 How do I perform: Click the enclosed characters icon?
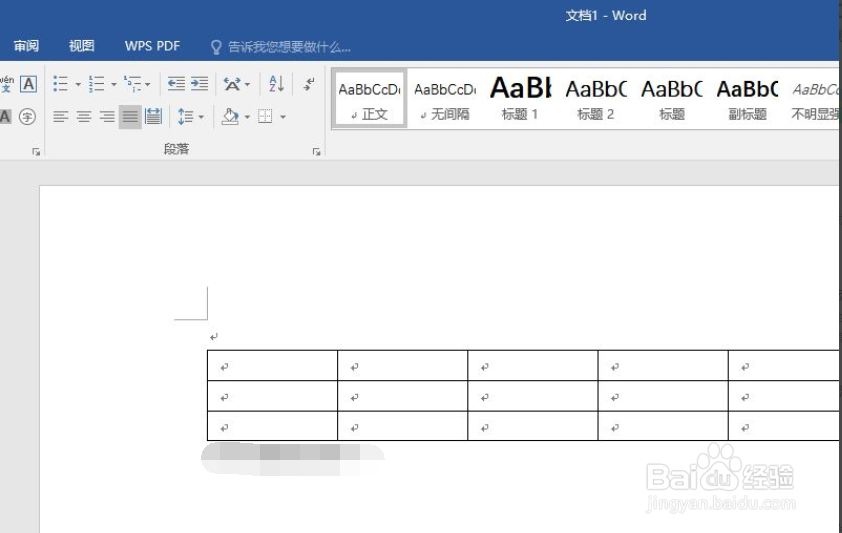tap(27, 116)
